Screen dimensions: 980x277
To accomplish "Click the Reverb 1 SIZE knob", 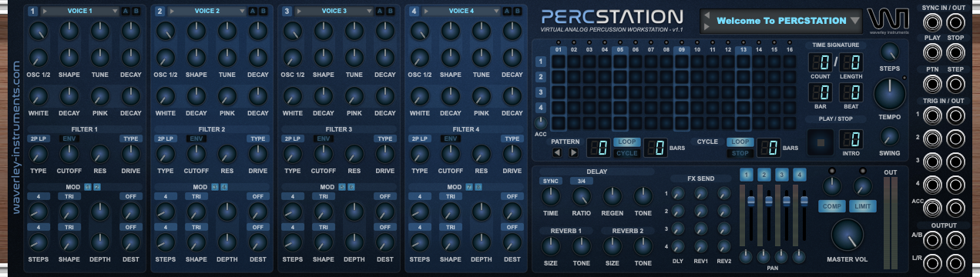I will 550,246.
